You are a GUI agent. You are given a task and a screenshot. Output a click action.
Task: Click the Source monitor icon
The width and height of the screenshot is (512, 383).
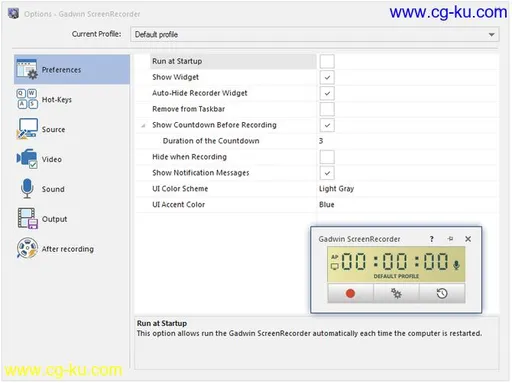coord(27,129)
